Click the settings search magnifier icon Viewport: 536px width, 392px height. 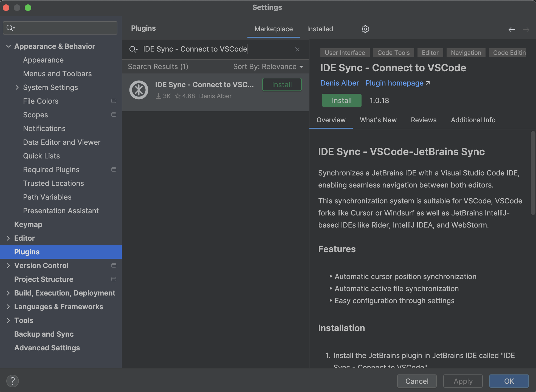pos(10,28)
